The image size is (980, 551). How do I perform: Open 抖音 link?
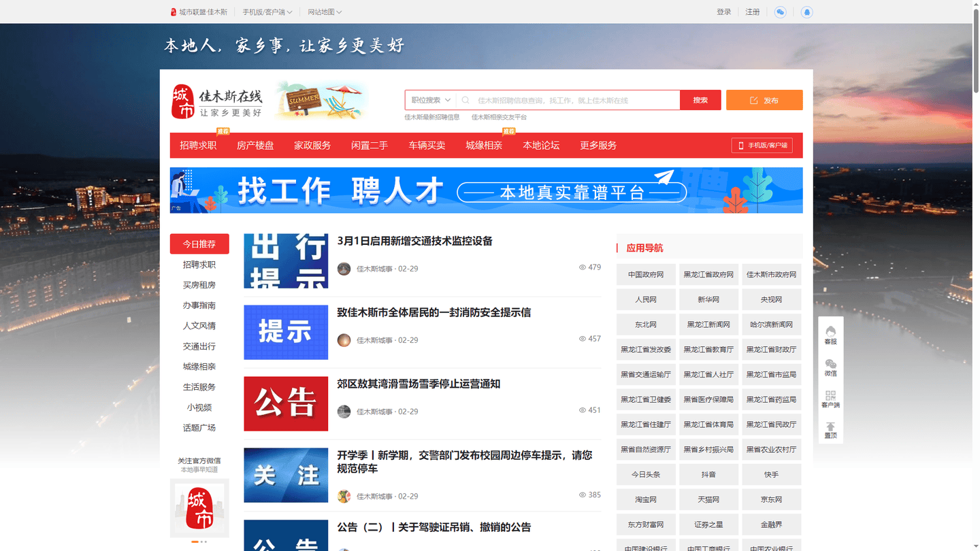[708, 475]
